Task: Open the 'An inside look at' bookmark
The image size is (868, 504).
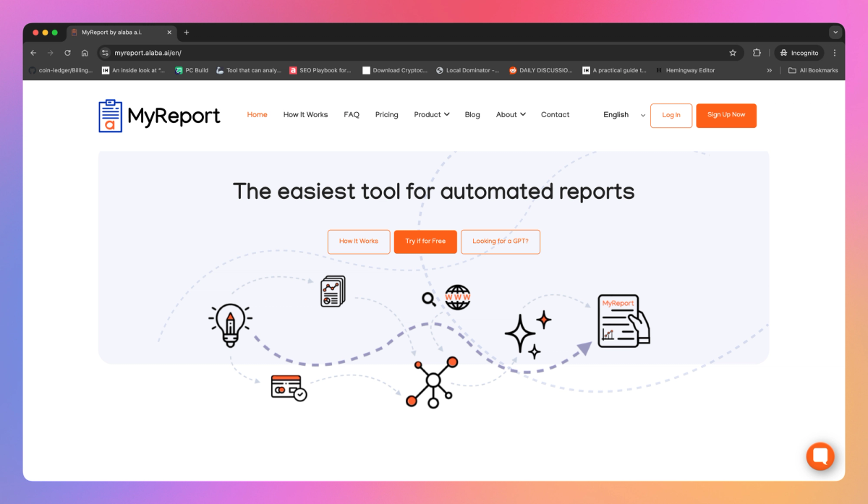Action: pos(134,70)
